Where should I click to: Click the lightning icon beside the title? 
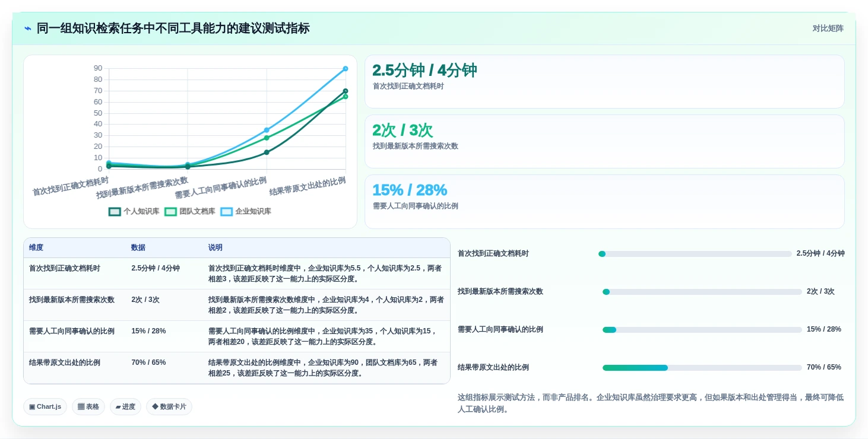click(x=27, y=28)
